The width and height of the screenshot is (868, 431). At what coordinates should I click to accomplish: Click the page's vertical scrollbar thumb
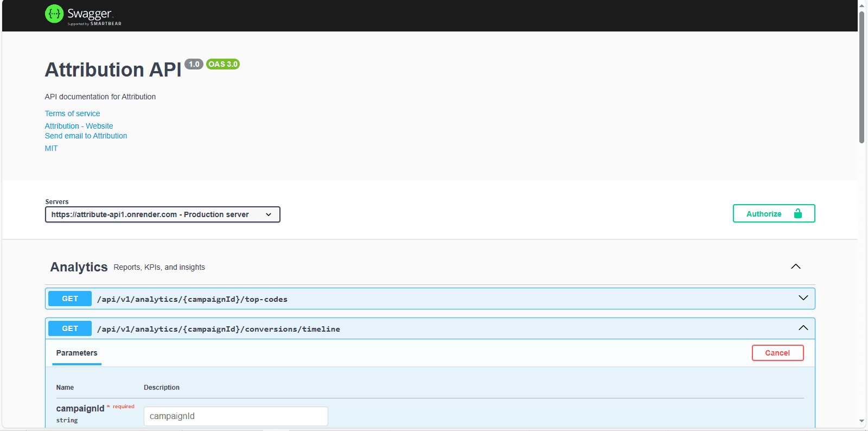(861, 76)
